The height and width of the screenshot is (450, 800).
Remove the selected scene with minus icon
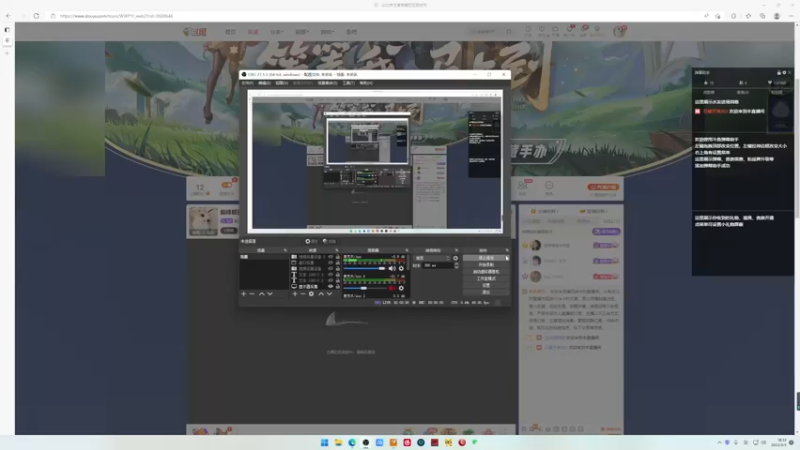(x=252, y=294)
